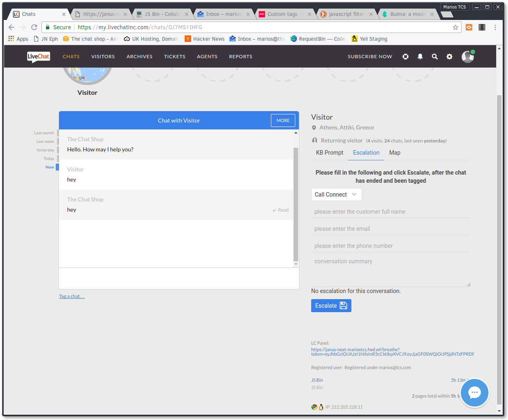Click the email input field

[391, 229]
